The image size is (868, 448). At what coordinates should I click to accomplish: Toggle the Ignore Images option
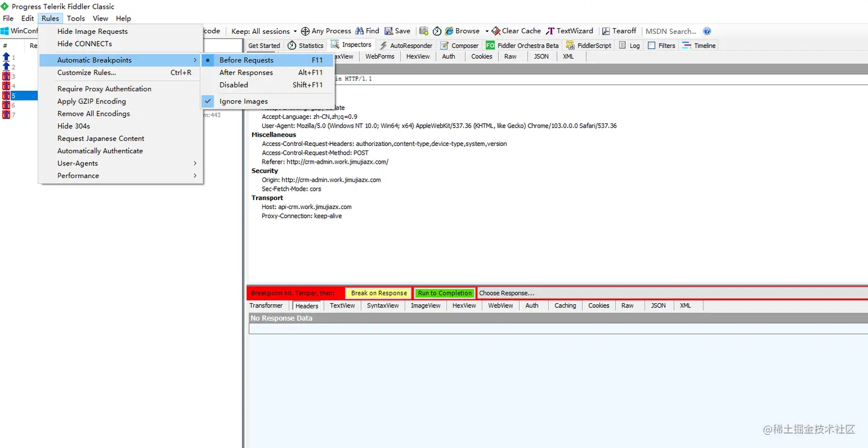(268, 102)
